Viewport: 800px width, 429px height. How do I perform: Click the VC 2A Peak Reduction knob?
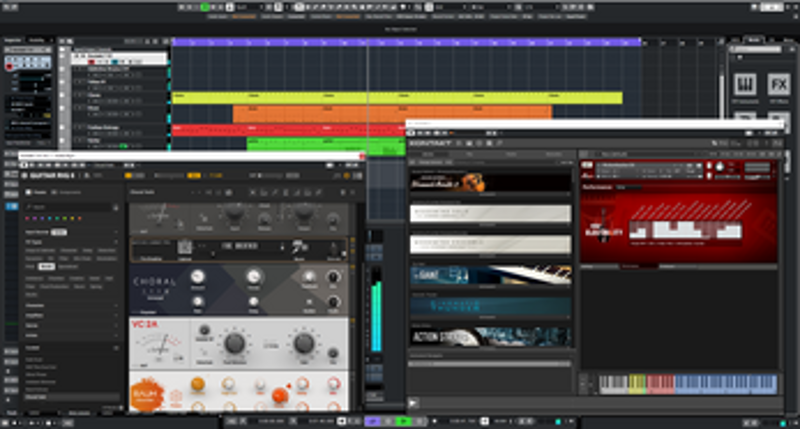pos(234,343)
